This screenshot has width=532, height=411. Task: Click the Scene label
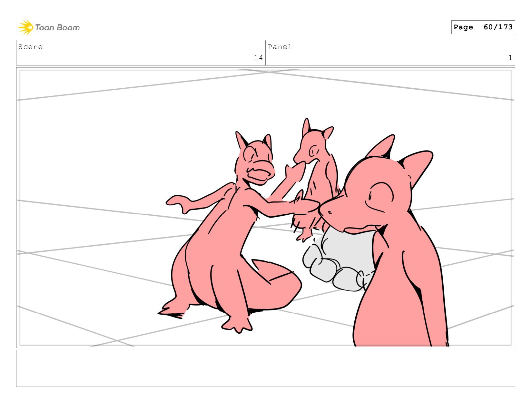pyautogui.click(x=30, y=47)
